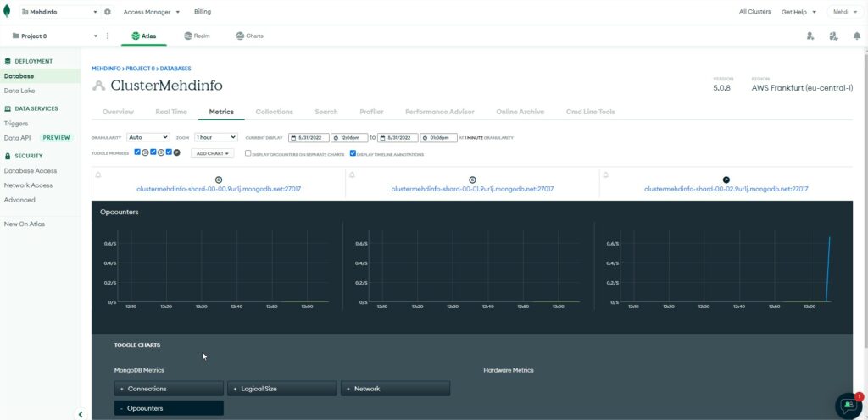Click PROJECT 0 breadcrumb link
868x420 pixels.
140,69
